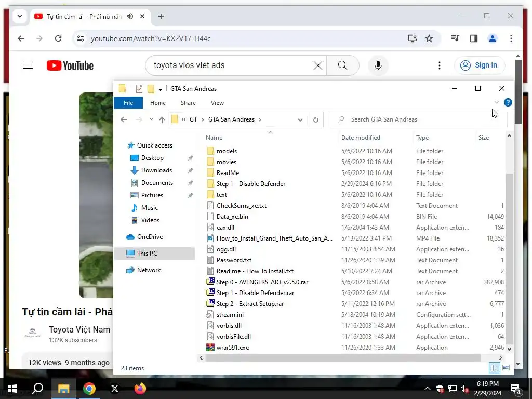Image resolution: width=532 pixels, height=399 pixels.
Task: Select Step 2 - Extract Setup.rar archive
Action: click(250, 303)
